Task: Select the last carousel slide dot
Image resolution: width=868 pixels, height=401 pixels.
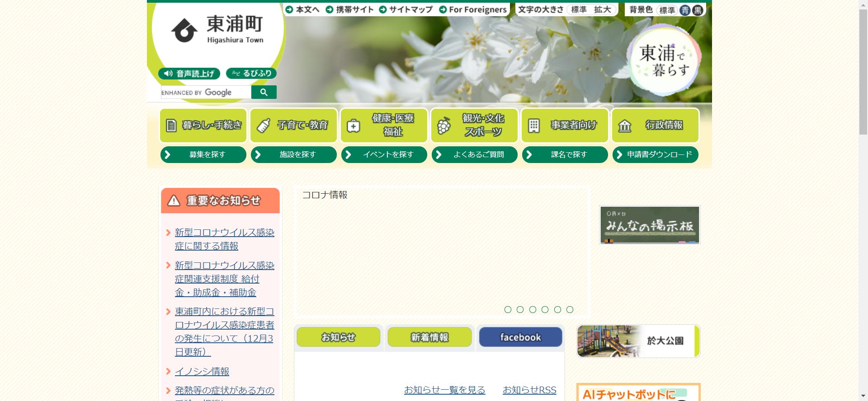Action: coord(570,309)
